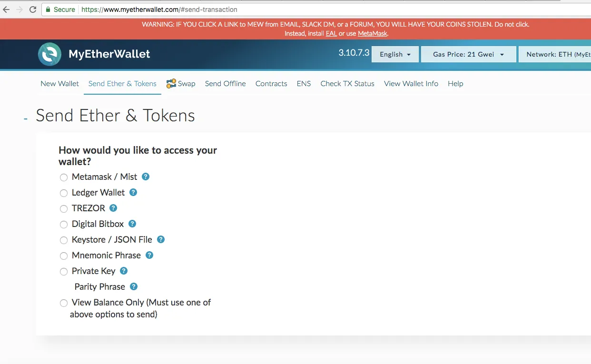
Task: Go to New Wallet tab
Action: coord(59,84)
